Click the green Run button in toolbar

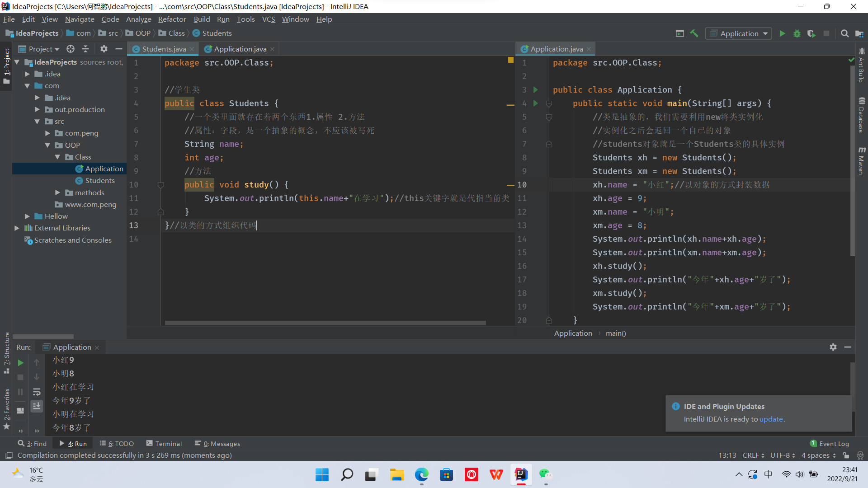[x=782, y=33]
